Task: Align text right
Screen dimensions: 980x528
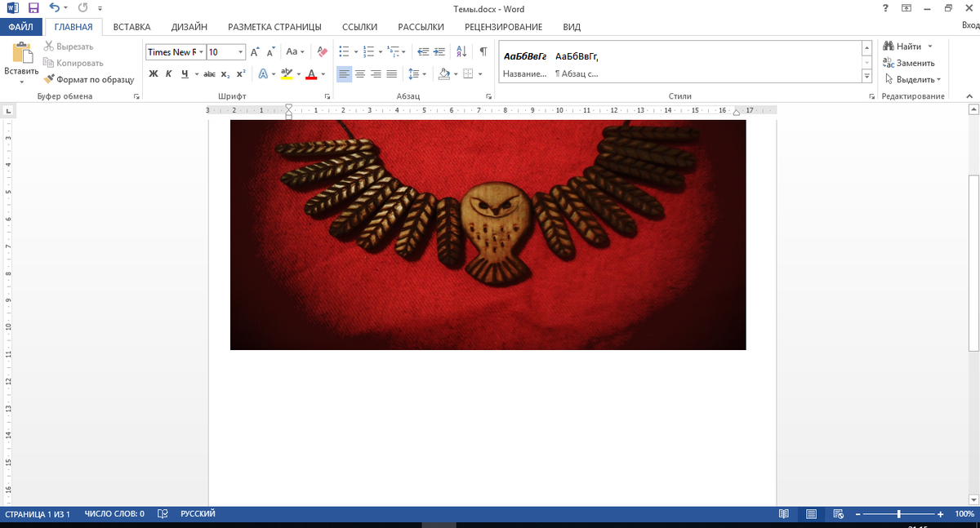Action: coord(376,73)
